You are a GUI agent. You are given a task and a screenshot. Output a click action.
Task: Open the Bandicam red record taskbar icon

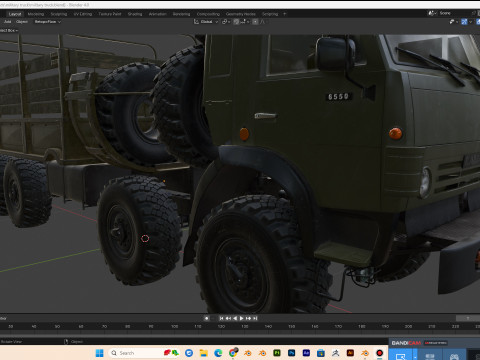[x=379, y=353]
